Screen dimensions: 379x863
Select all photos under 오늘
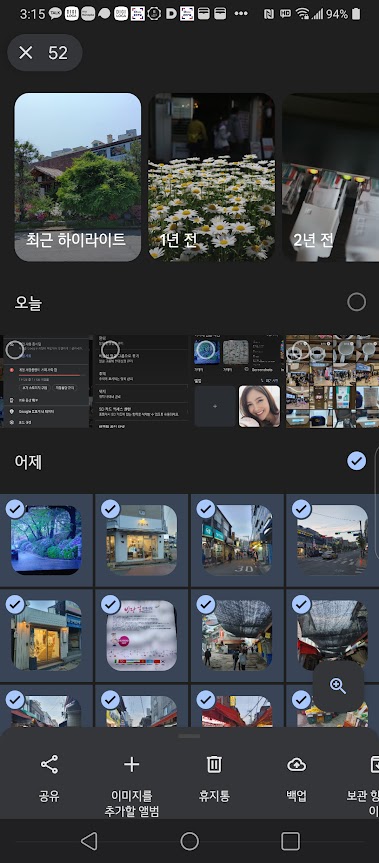click(356, 302)
